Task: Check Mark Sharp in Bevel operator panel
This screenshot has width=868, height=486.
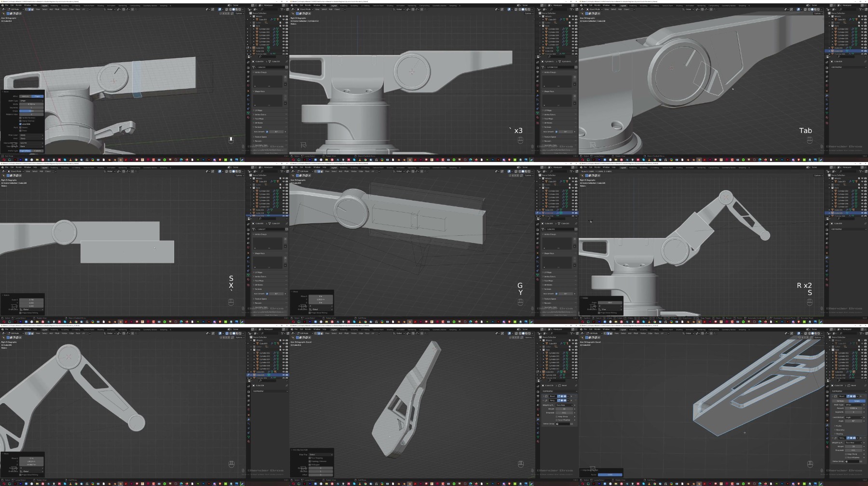Action: [20, 130]
